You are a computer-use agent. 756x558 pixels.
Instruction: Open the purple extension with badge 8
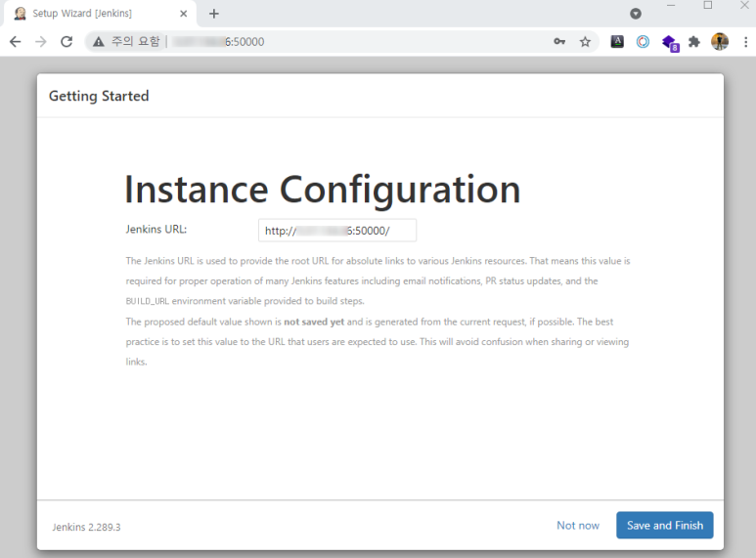(670, 43)
